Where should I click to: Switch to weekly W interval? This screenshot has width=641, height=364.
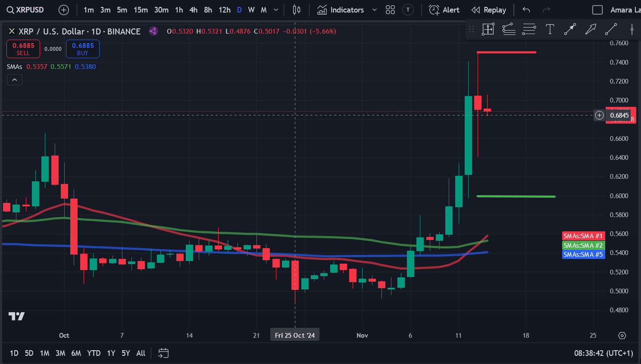pyautogui.click(x=251, y=9)
